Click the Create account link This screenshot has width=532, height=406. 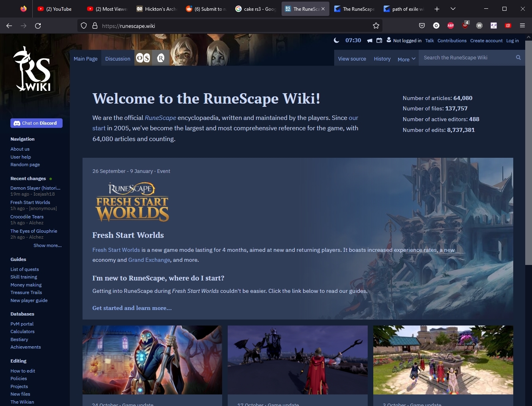[486, 41]
